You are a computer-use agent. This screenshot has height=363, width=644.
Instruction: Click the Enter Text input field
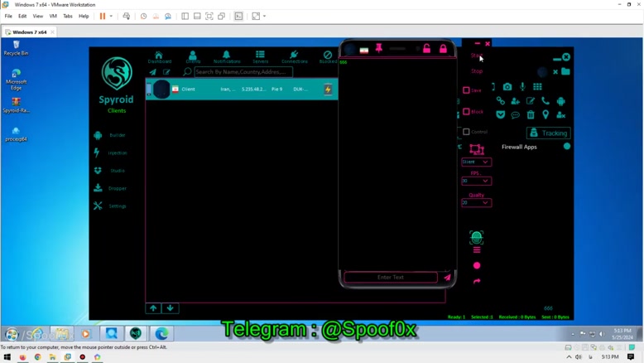(391, 277)
